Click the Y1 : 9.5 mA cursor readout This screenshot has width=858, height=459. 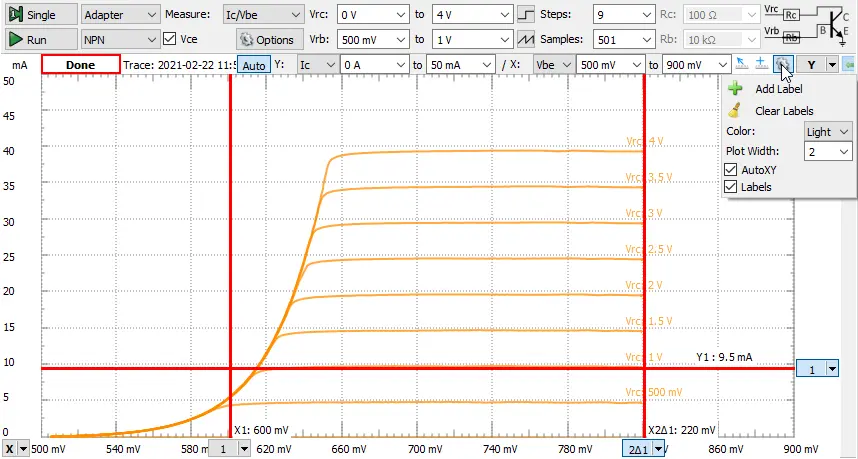pyautogui.click(x=724, y=357)
